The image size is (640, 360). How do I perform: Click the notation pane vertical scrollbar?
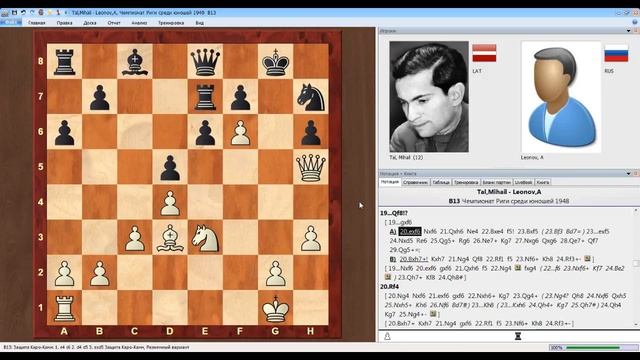click(x=636, y=267)
